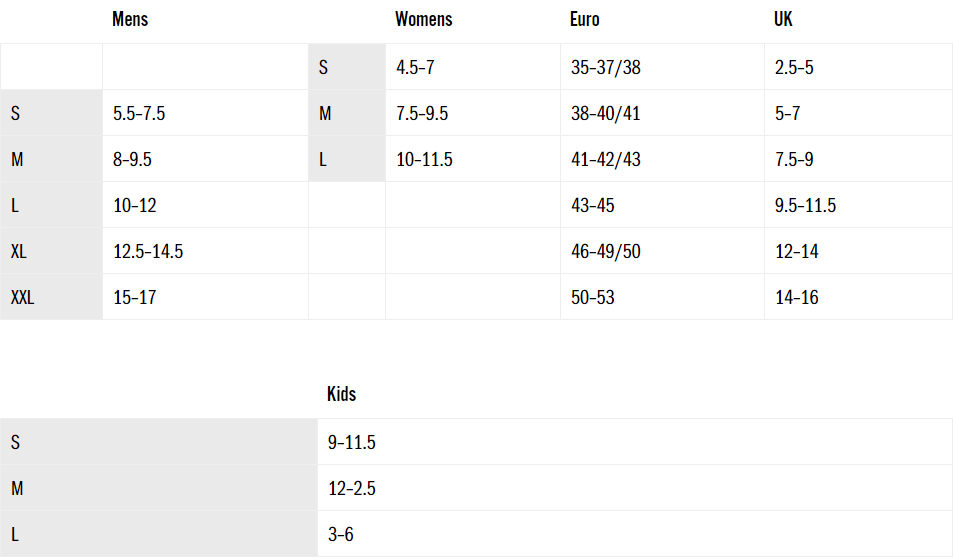
Task: Select the Mens 5.5–7.5 size cell
Action: pos(139,114)
